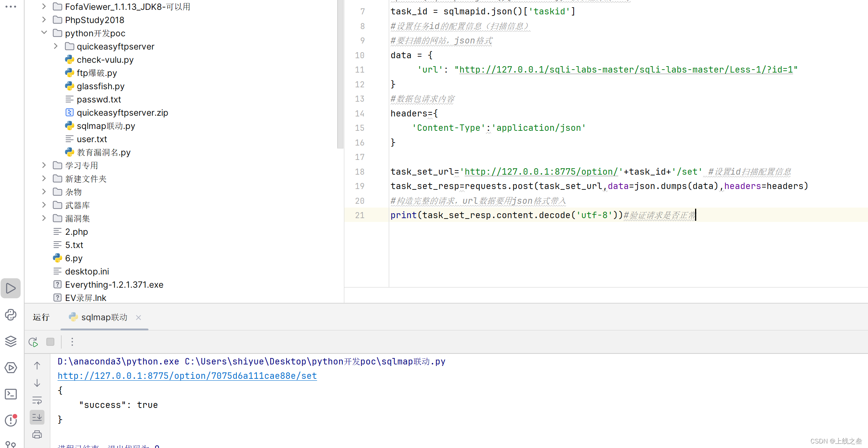Open the Terminal tool window icon
Image resolution: width=868 pixels, height=448 pixels.
[x=11, y=394]
